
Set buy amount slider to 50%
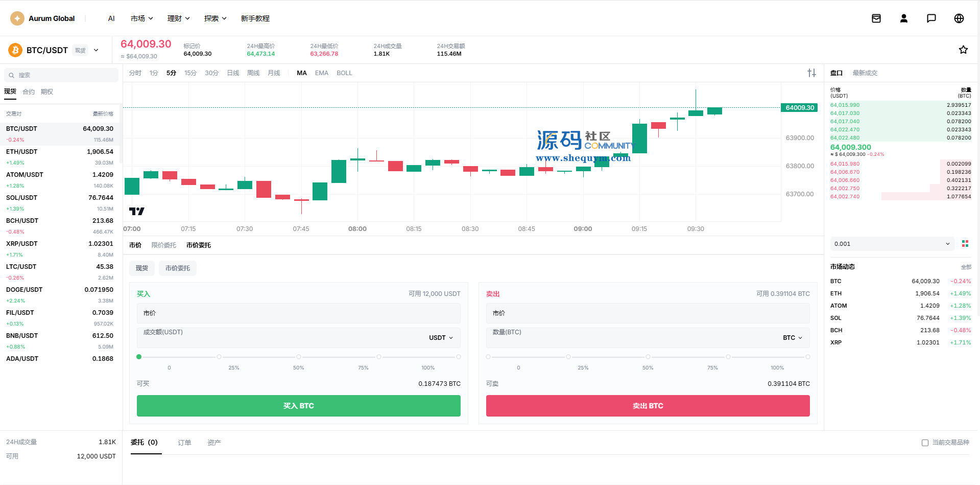tap(299, 357)
